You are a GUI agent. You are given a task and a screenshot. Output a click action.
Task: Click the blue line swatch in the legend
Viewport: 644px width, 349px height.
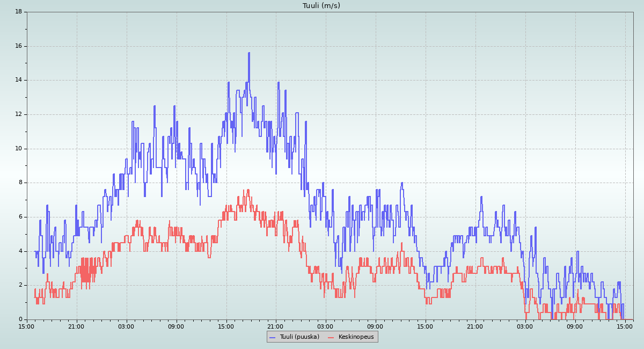(x=272, y=337)
